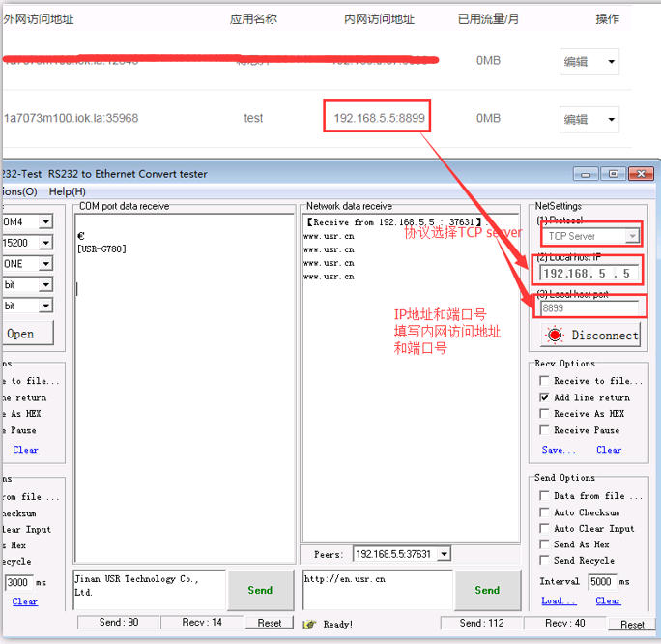Click Send button for COM port
Screen dimensions: 661x644
(260, 590)
